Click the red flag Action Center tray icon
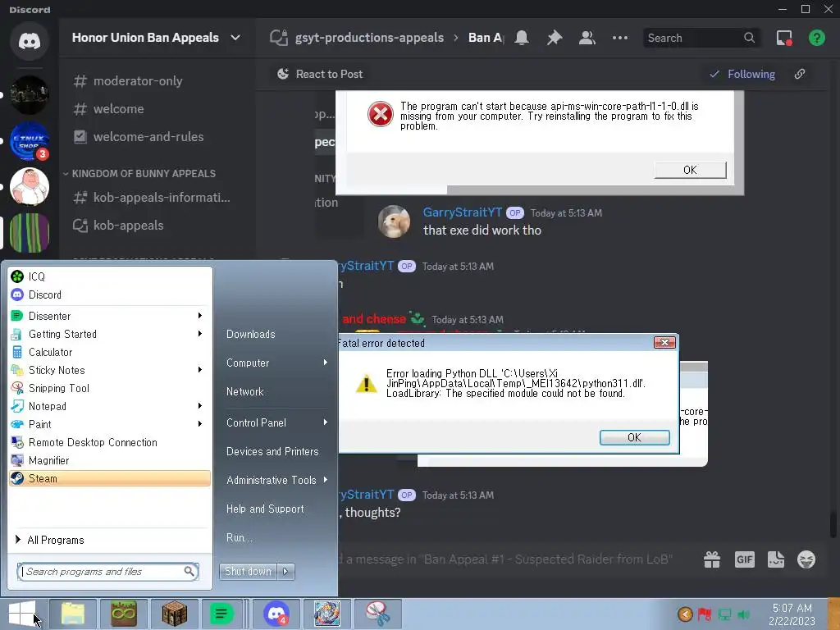840x630 pixels. [705, 614]
